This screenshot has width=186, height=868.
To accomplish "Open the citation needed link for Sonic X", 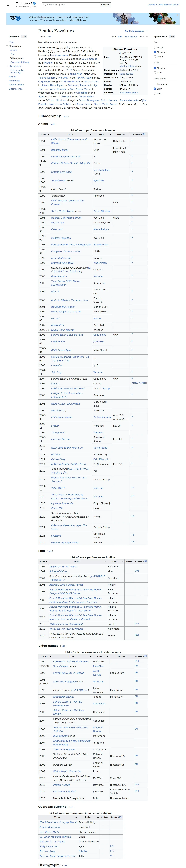I will [139, 383].
